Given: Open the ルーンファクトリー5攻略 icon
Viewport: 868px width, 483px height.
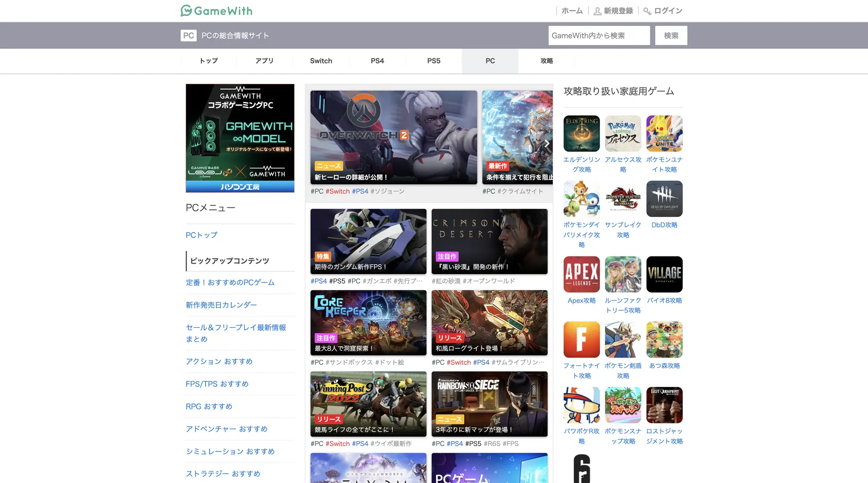Looking at the screenshot, I should click(x=623, y=274).
